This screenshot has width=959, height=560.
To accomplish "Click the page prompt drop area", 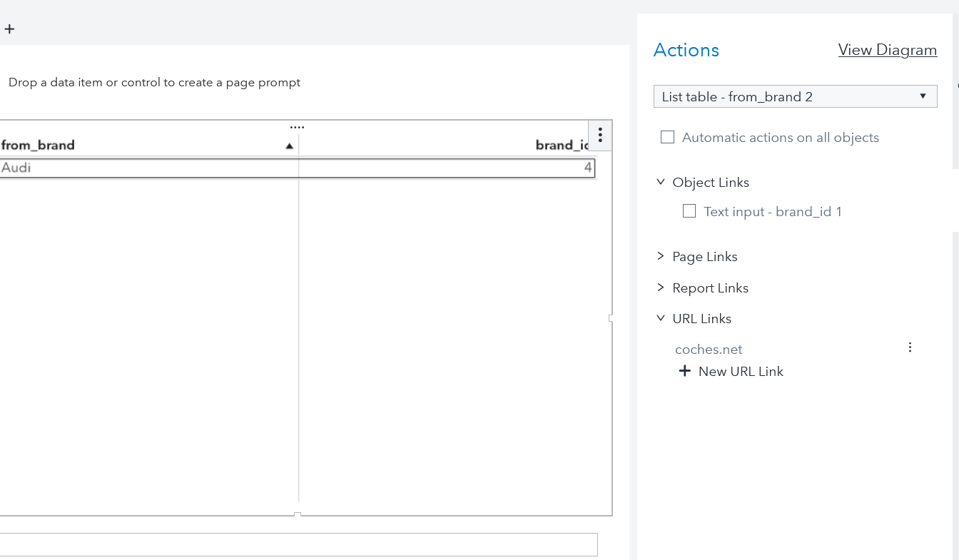I will [154, 83].
